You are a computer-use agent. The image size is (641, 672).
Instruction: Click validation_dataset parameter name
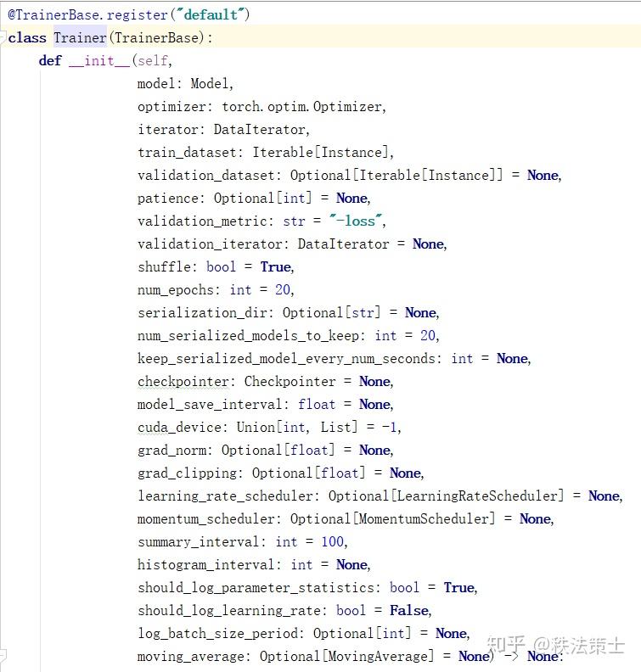point(205,176)
